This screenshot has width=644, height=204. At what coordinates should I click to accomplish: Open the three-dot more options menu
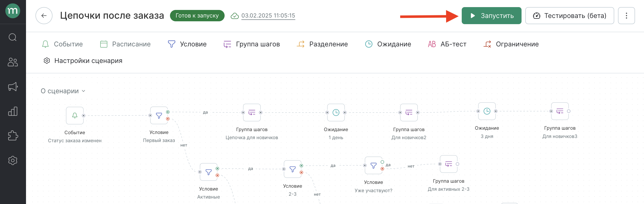(627, 16)
